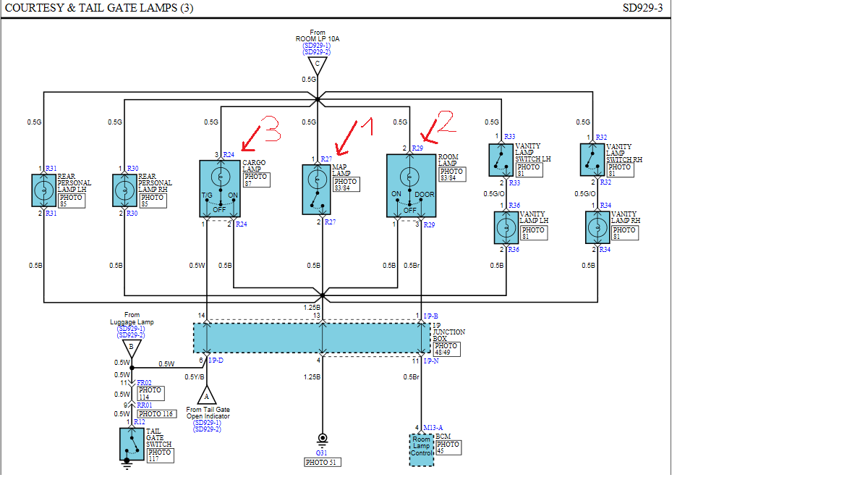Click the Rear Personal Lamp RH symbol
Screen dimensions: 868x480
126,190
